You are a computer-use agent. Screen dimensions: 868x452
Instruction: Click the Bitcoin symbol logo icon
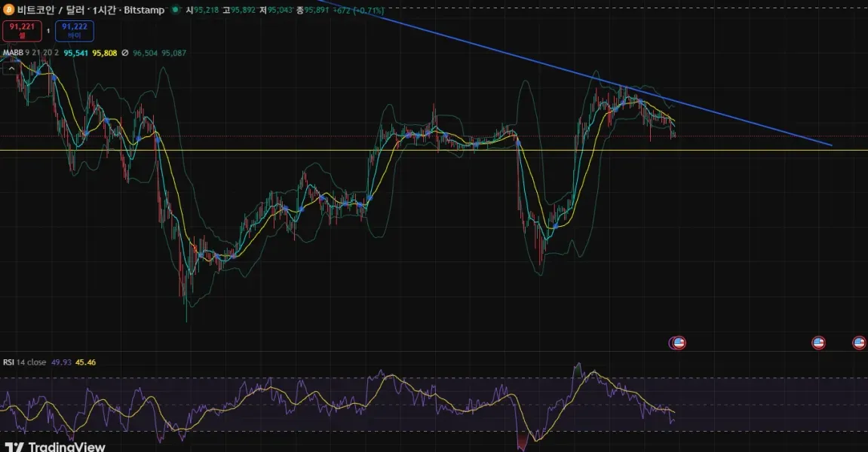[x=8, y=10]
